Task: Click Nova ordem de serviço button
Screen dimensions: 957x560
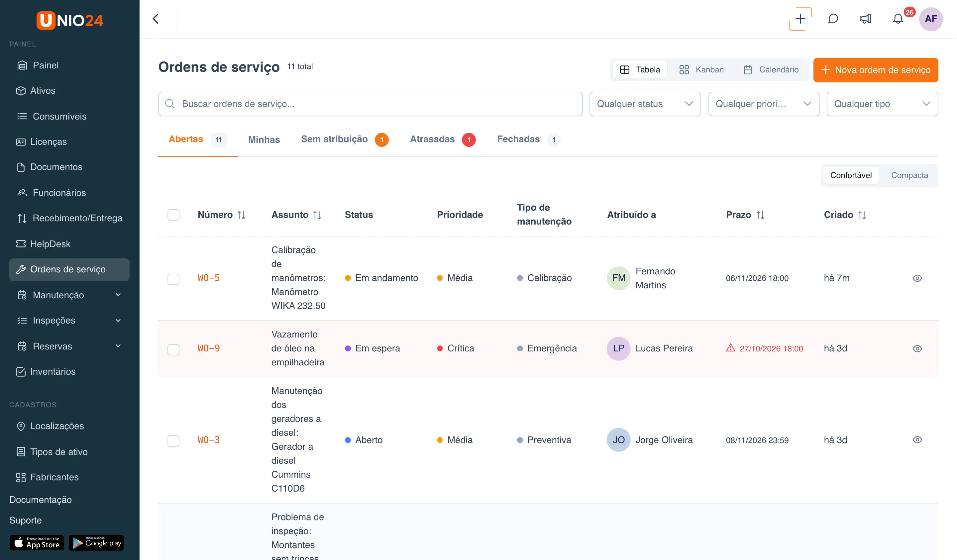Action: pyautogui.click(x=875, y=70)
